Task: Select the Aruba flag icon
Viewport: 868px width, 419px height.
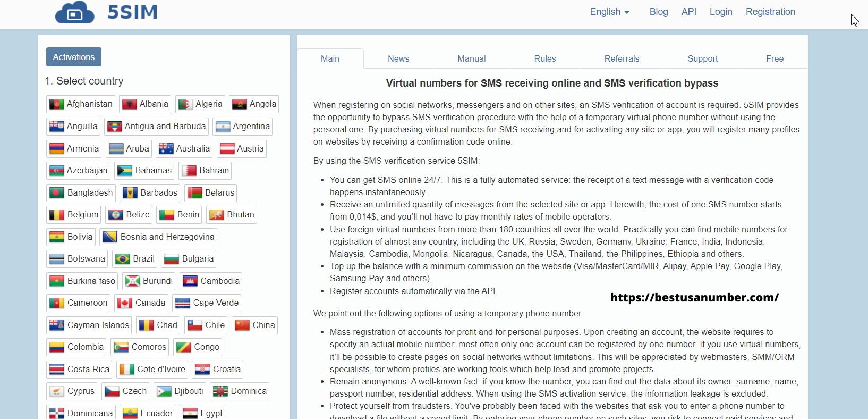Action: (x=116, y=149)
